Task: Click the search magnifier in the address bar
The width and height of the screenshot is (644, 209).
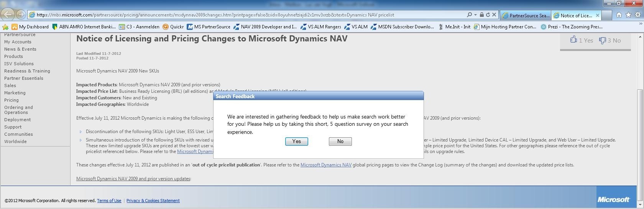Action: [469, 15]
